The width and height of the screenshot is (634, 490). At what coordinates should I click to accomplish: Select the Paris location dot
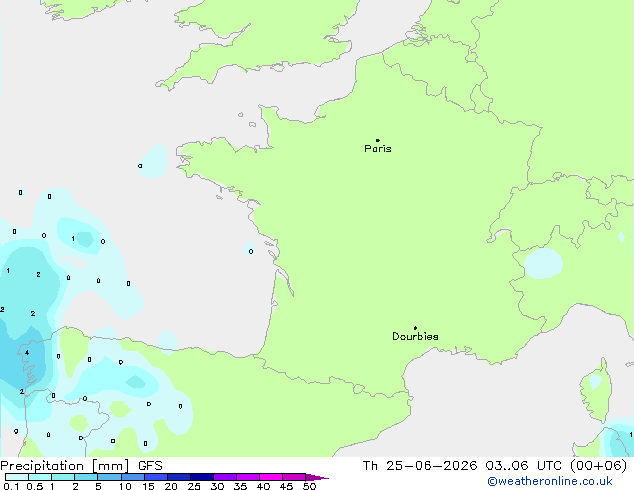click(378, 140)
